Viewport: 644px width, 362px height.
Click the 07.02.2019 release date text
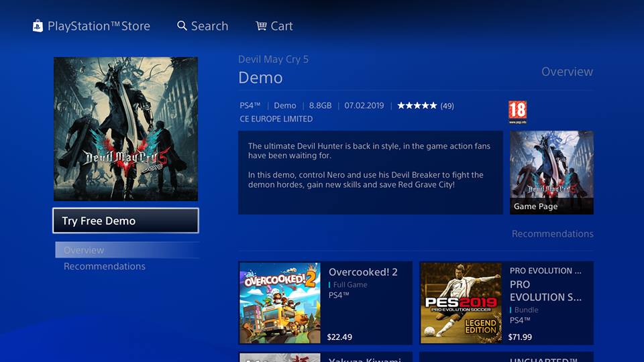tap(364, 105)
